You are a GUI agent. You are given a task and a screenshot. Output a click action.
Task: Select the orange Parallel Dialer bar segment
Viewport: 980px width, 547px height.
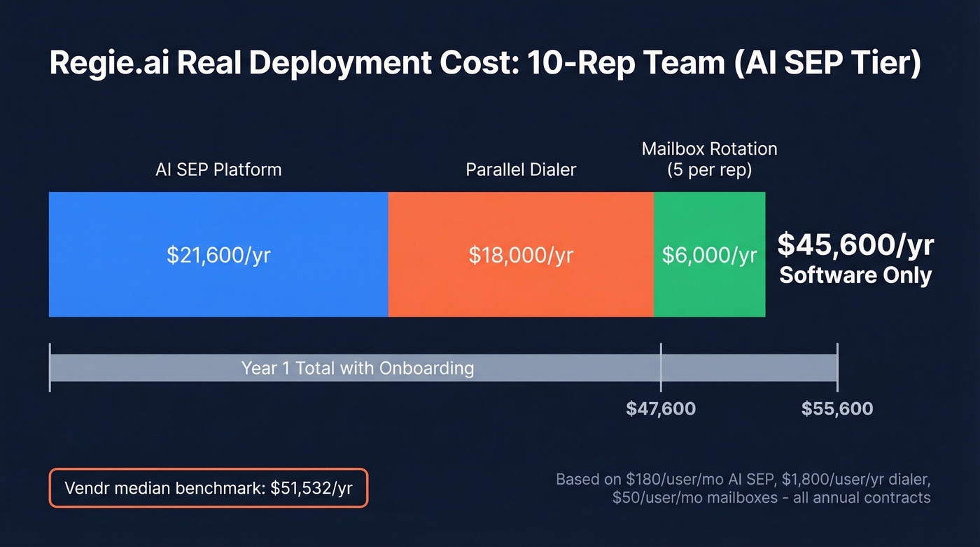(521, 254)
